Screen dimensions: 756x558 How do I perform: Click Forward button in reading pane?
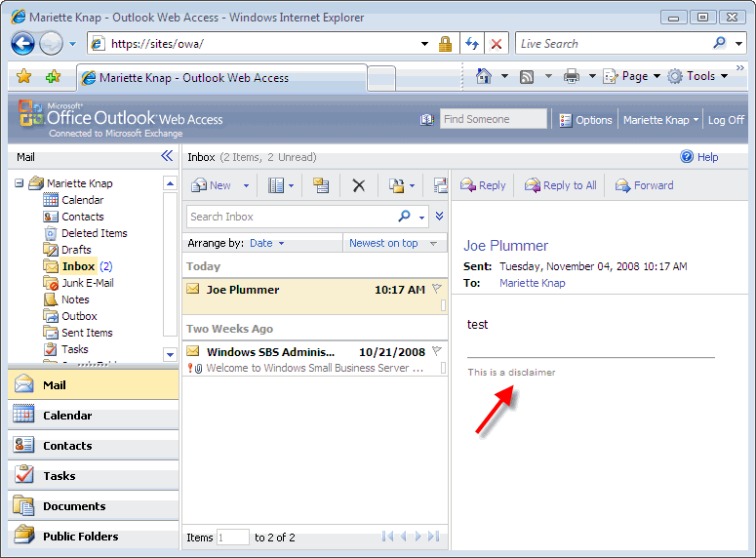point(644,185)
